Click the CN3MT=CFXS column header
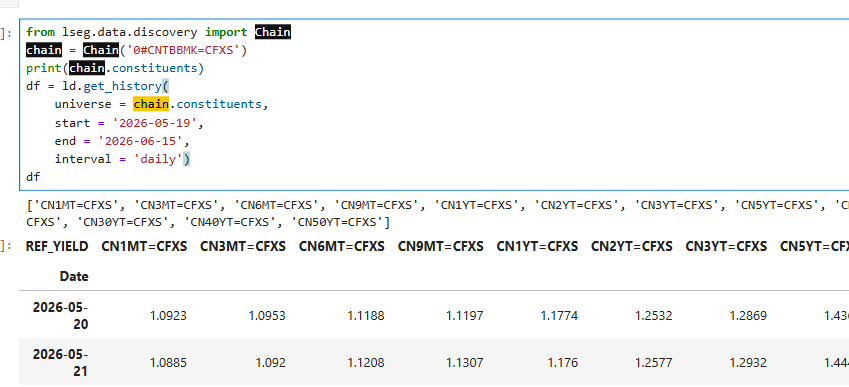 click(243, 246)
